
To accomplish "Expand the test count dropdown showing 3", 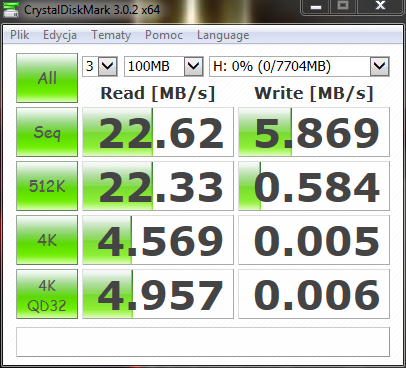I will (x=108, y=66).
